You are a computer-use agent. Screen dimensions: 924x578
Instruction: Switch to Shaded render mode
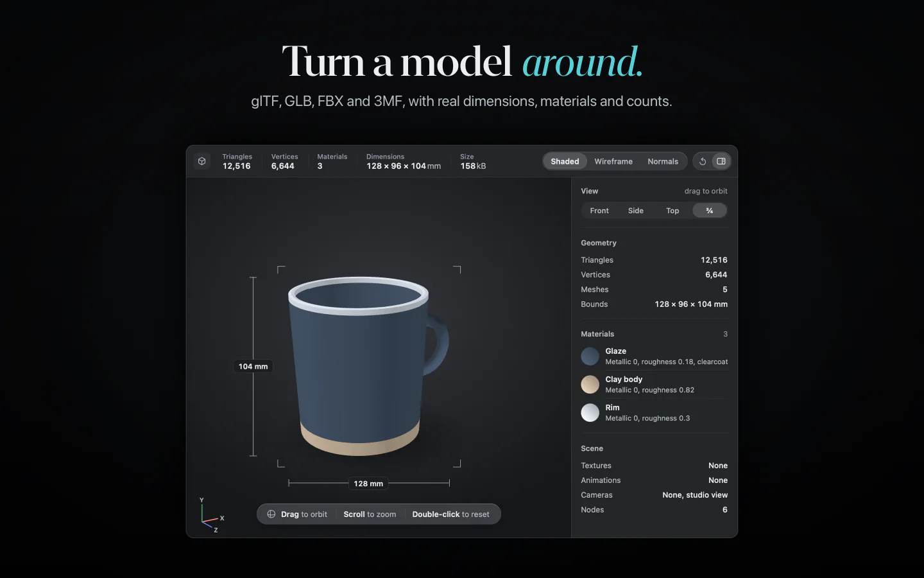(565, 161)
